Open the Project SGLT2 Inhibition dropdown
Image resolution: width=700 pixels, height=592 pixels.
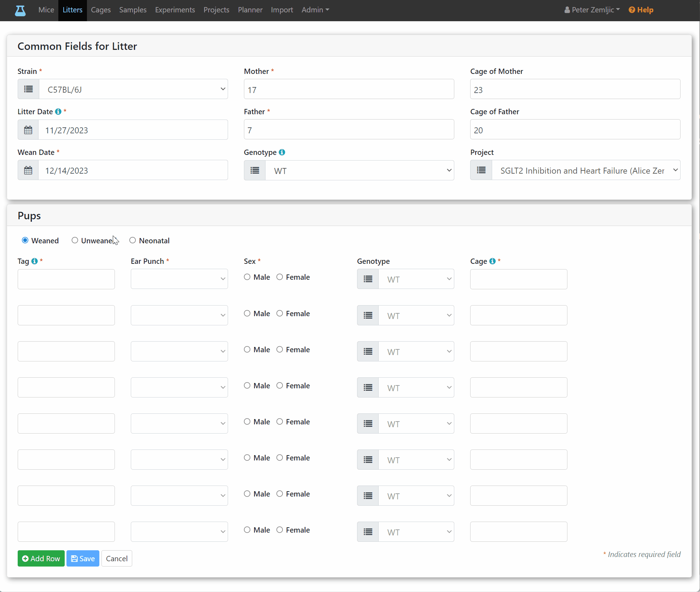[586, 170]
